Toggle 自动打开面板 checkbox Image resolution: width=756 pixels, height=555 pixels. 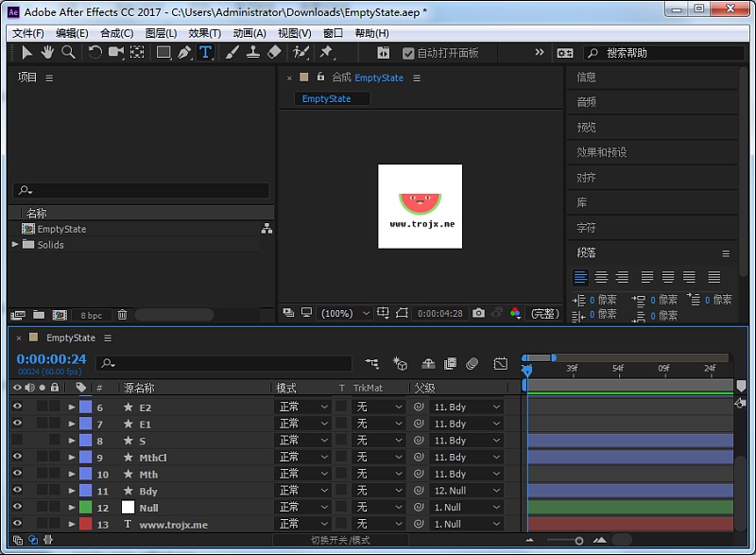(x=408, y=53)
